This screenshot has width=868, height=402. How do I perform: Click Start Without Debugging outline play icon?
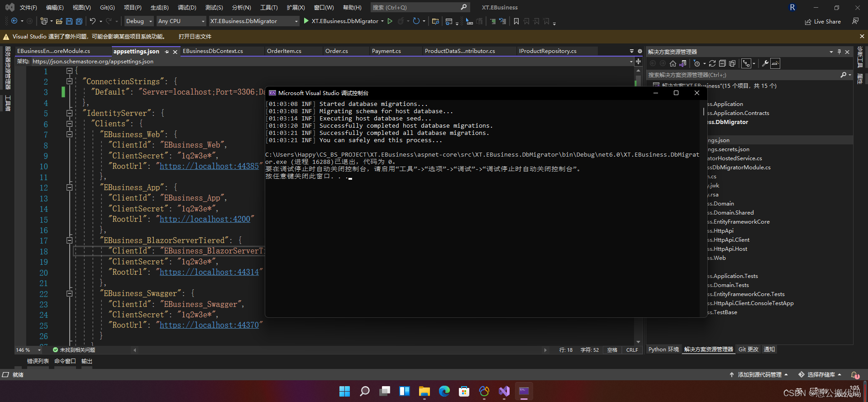click(x=390, y=21)
